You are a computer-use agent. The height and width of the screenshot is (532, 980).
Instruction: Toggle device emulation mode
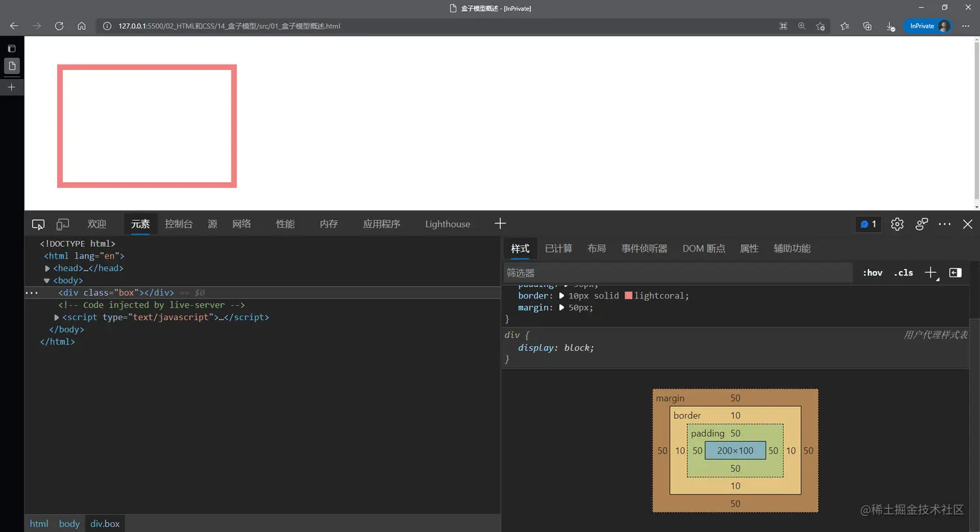(63, 224)
